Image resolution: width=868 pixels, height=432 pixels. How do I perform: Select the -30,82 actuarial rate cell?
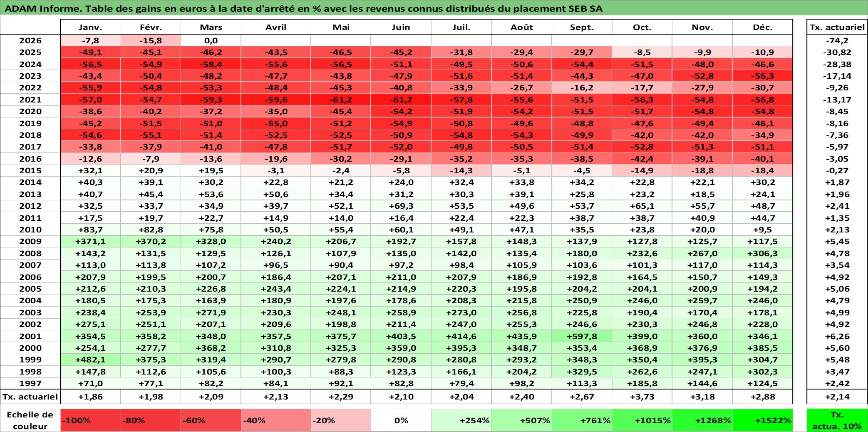[x=837, y=52]
